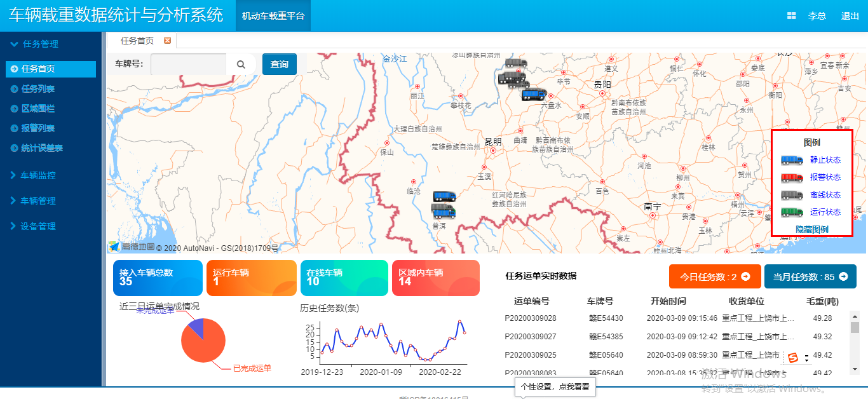Click the task table scrollbar down arrow
The image size is (868, 399).
point(855,369)
